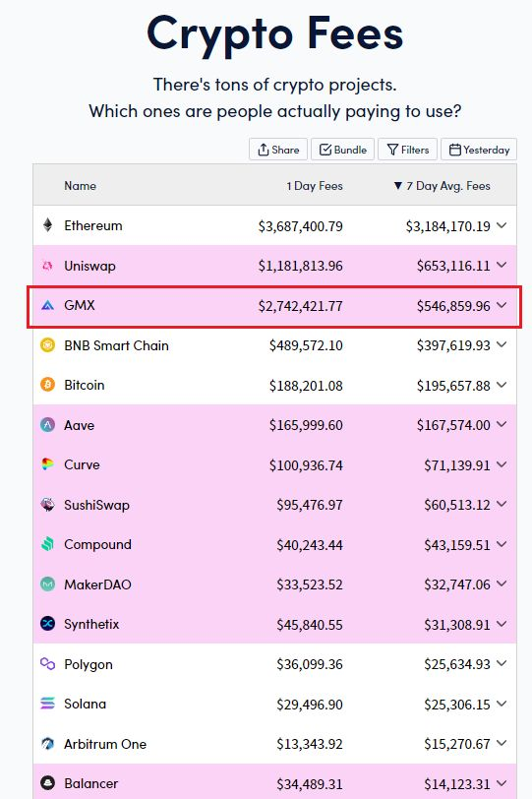This screenshot has width=532, height=799.
Task: Click the Aave logo icon
Action: tap(47, 424)
